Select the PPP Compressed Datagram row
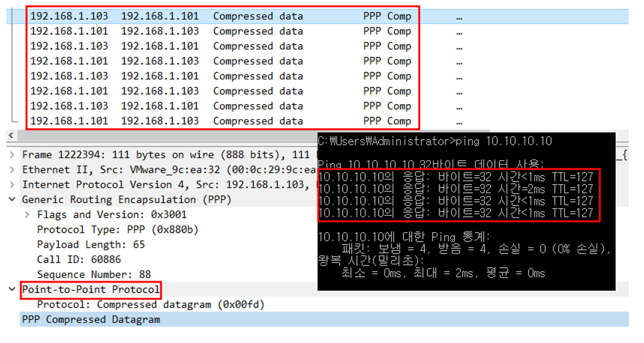Image resolution: width=644 pixels, height=343 pixels. click(x=324, y=320)
